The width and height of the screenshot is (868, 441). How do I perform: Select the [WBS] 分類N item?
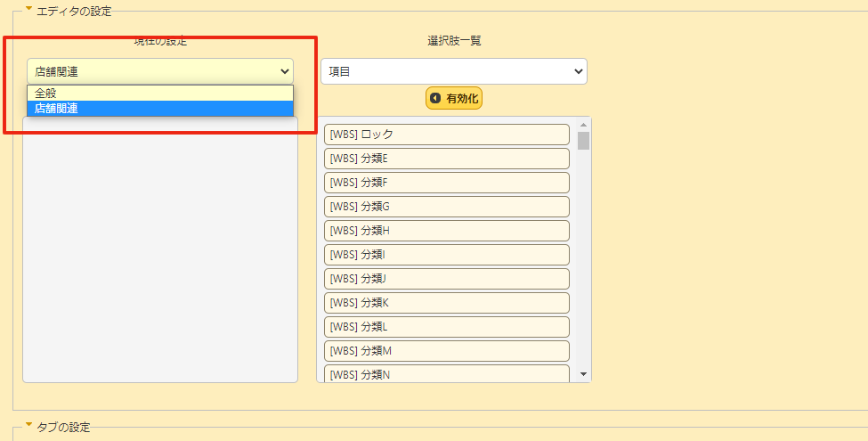coord(447,374)
